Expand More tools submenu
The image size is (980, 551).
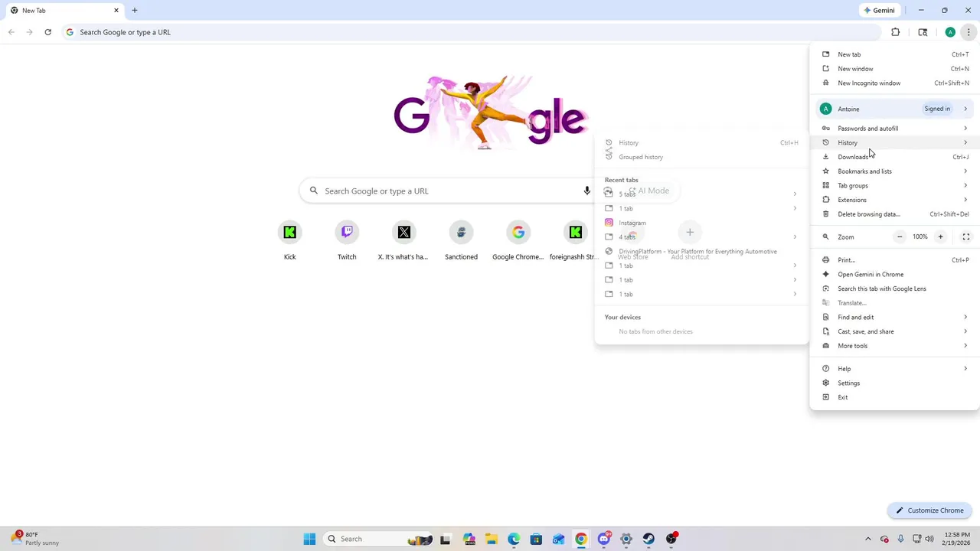tap(895, 346)
